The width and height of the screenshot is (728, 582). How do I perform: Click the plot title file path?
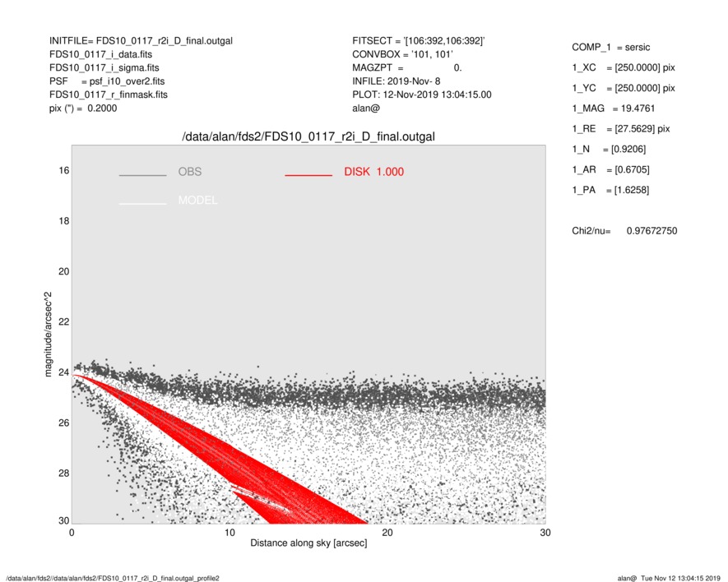(308, 137)
